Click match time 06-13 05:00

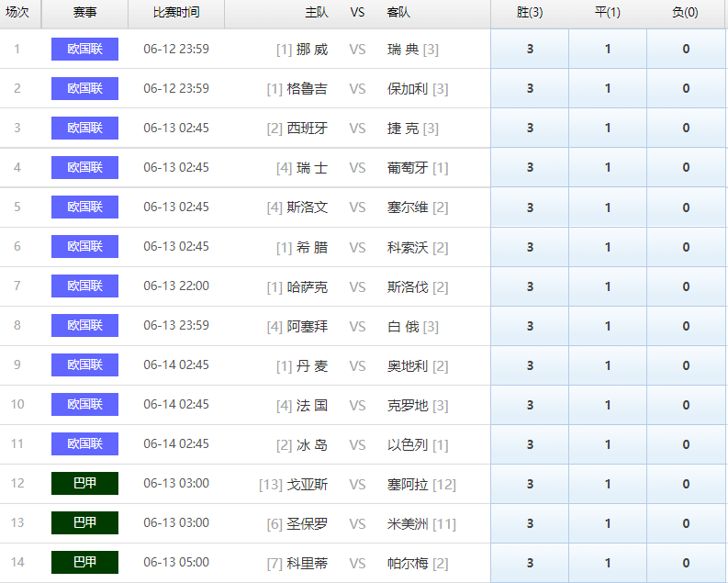click(176, 562)
